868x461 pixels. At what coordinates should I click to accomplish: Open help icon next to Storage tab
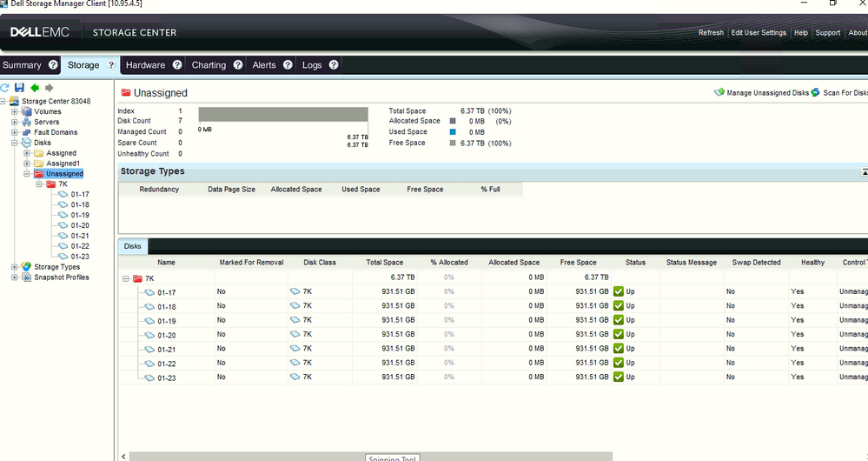(110, 65)
